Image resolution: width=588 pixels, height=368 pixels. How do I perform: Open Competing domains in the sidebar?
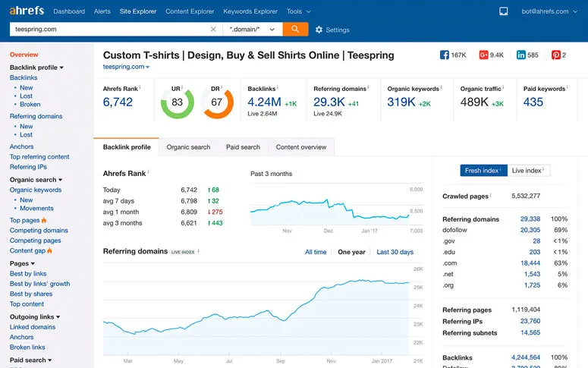tap(39, 231)
